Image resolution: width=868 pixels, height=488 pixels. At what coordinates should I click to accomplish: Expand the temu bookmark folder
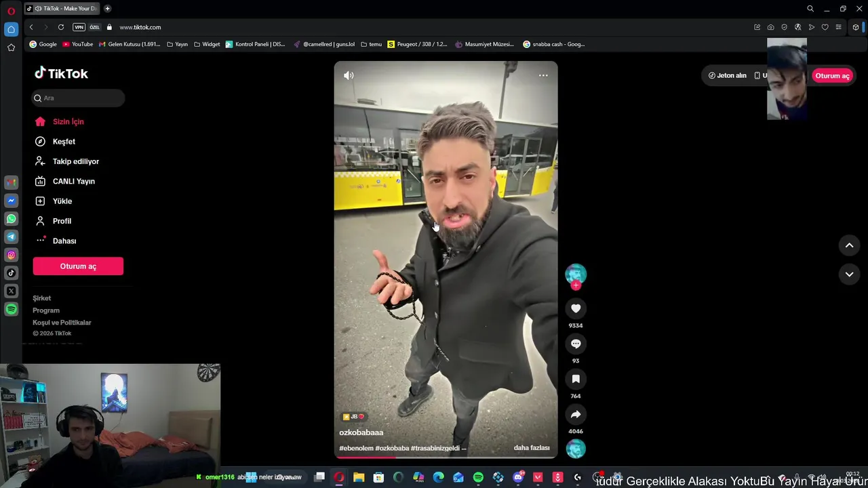371,44
